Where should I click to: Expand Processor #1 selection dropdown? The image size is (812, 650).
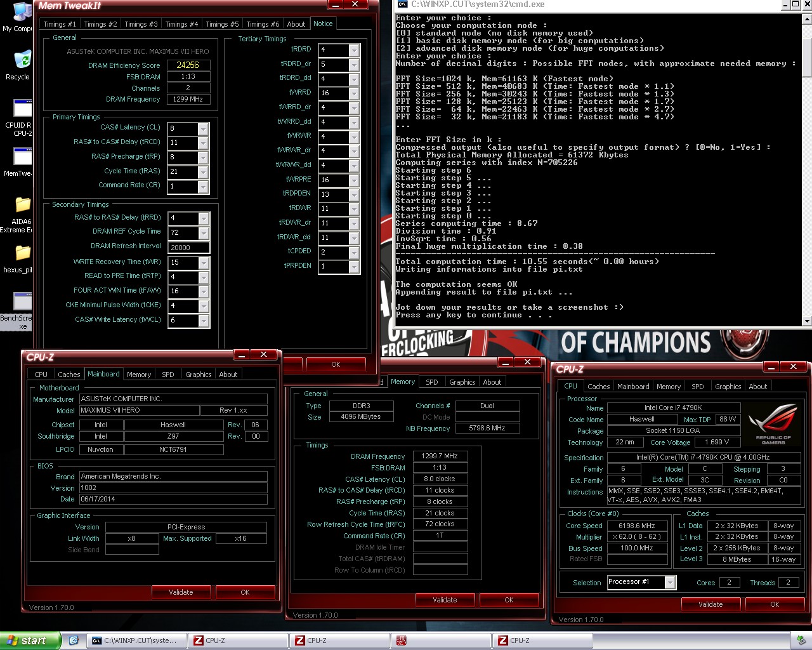pyautogui.click(x=670, y=583)
